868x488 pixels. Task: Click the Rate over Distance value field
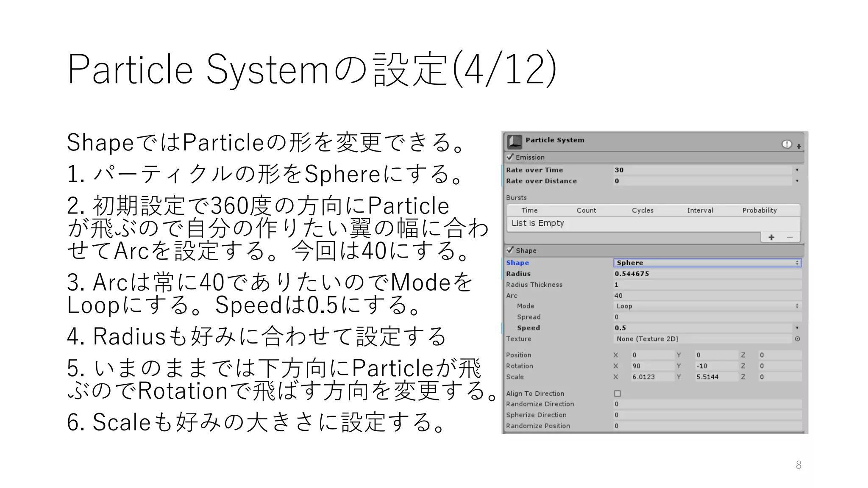[x=703, y=181]
